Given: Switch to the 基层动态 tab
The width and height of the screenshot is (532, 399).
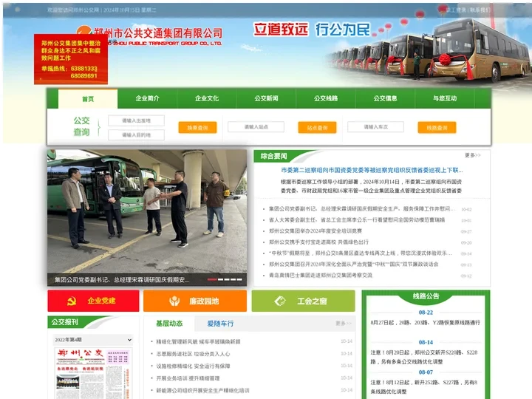Looking at the screenshot, I should (x=169, y=324).
